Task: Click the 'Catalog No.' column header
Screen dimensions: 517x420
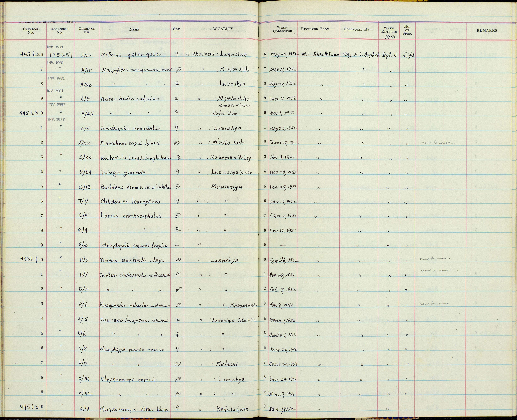Action: tap(30, 31)
